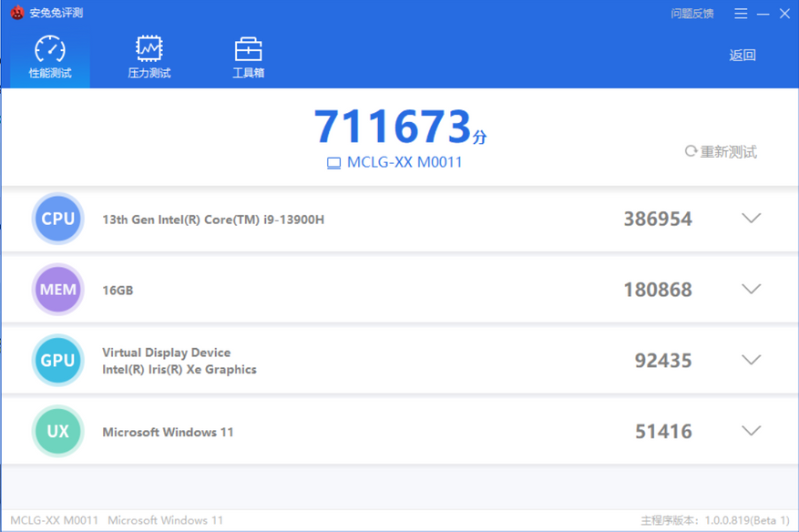The height and width of the screenshot is (532, 799).
Task: Expand the MEM 16GB score chevron
Action: (x=751, y=289)
